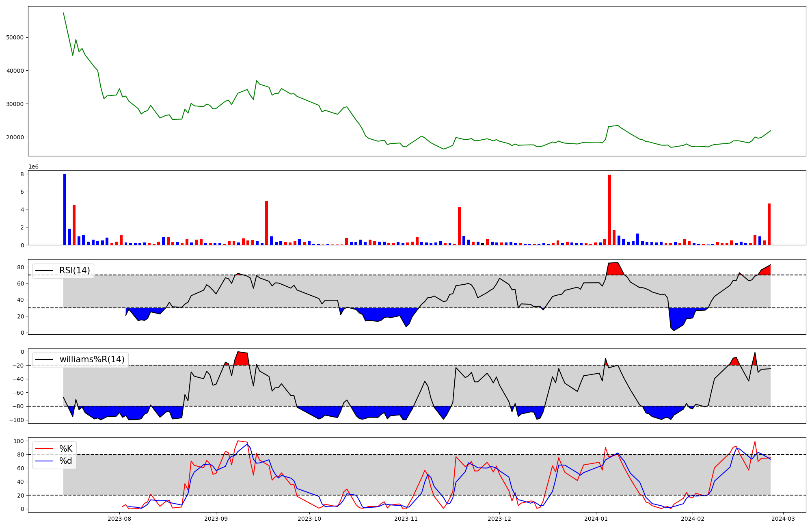Click the final red volume bar on right
This screenshot has height=528, width=812.
click(x=769, y=224)
